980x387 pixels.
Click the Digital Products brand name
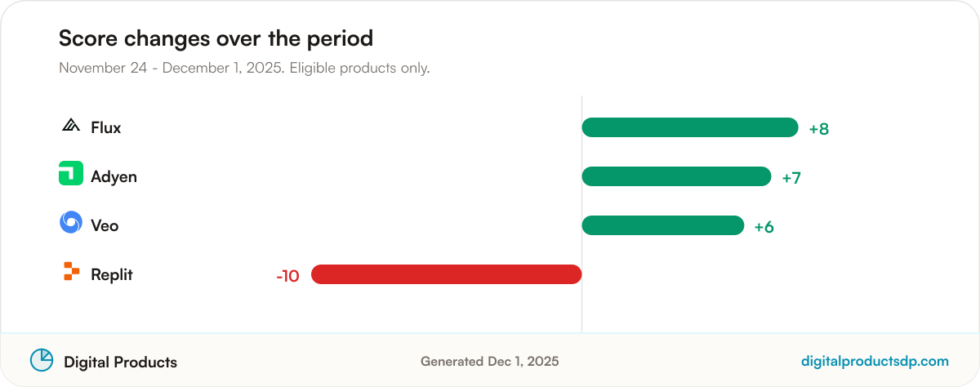point(120,362)
